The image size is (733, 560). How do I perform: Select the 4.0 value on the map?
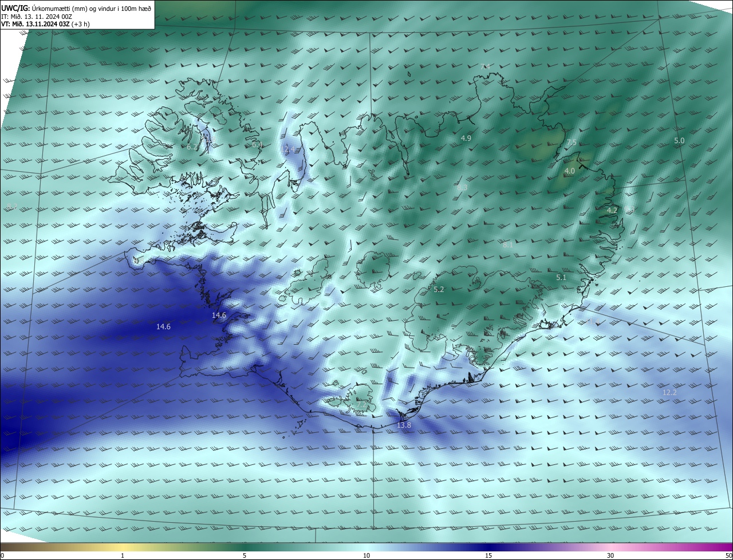[x=570, y=171]
